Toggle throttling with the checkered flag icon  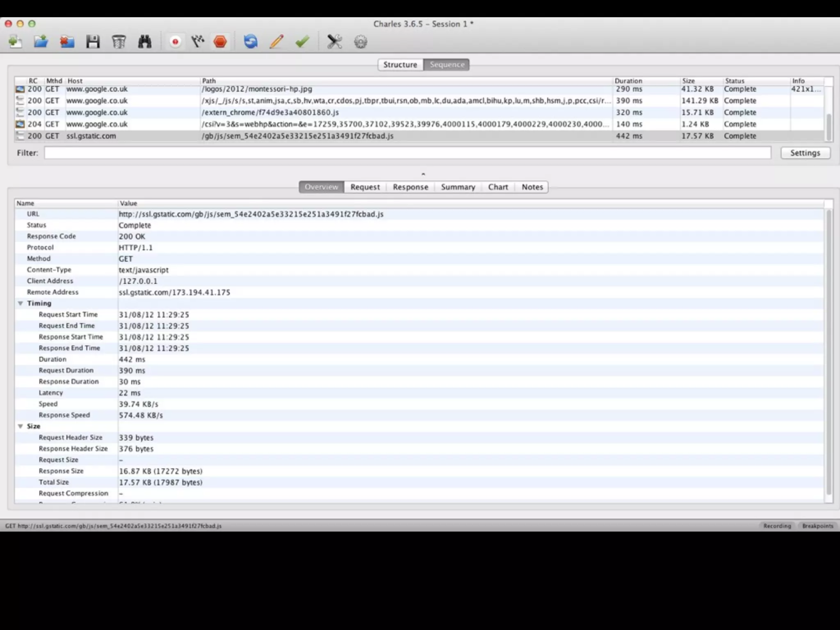pos(198,42)
